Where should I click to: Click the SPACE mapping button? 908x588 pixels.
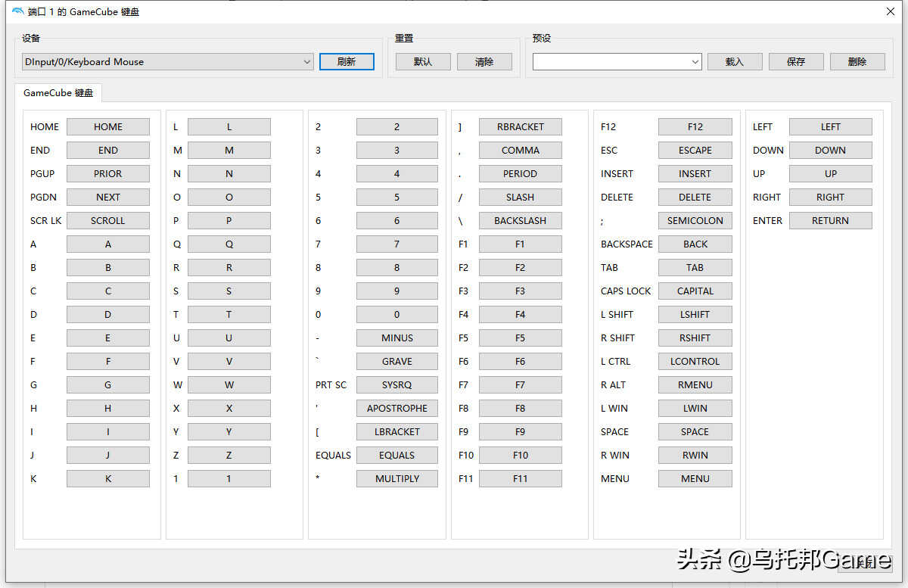[695, 432]
